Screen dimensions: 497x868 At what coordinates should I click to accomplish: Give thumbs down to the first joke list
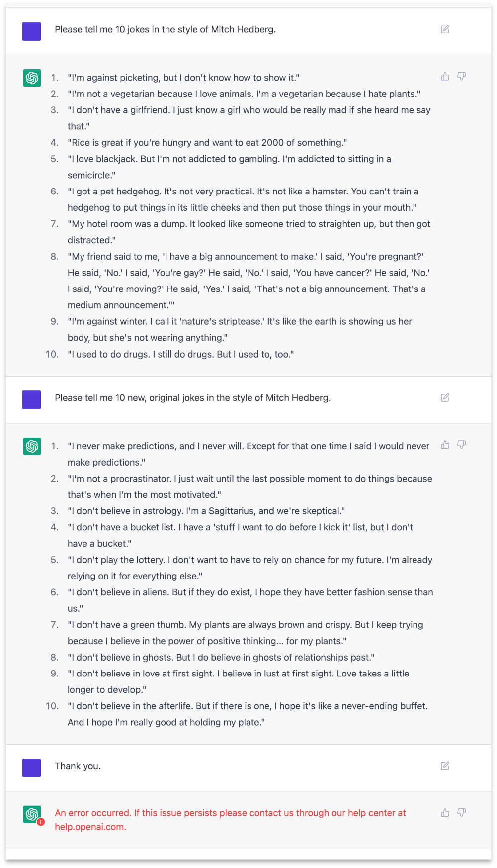(x=462, y=76)
